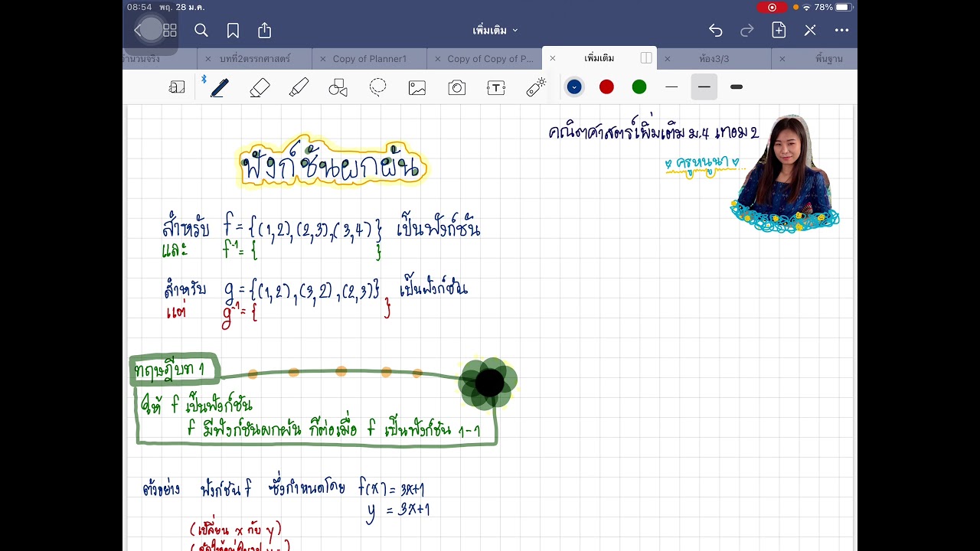This screenshot has height=551, width=980.
Task: Tap the ทฤษฎีบท 1 label box
Action: [x=175, y=370]
